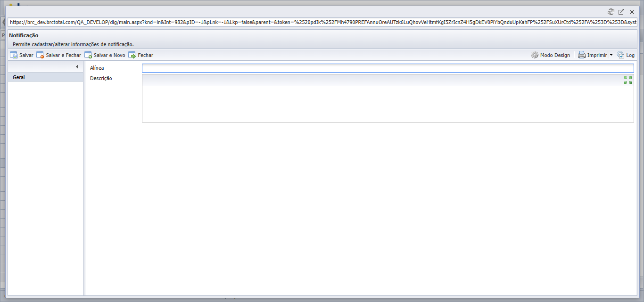Click the Notificação heading text
Screen dimensions: 644x302
click(x=24, y=35)
